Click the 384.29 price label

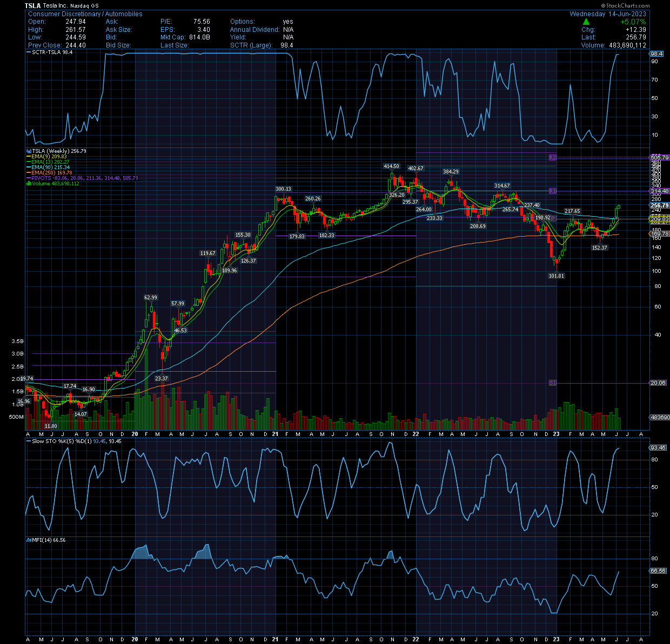click(451, 172)
